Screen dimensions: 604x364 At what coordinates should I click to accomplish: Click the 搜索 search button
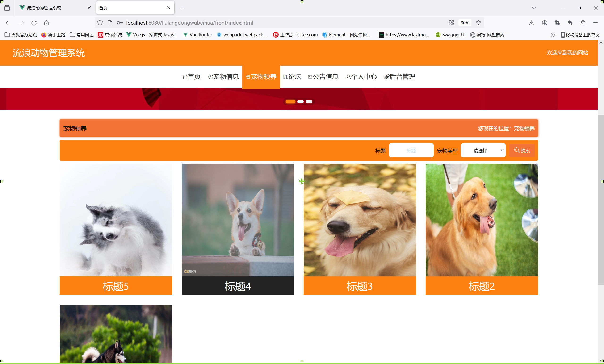(x=522, y=151)
